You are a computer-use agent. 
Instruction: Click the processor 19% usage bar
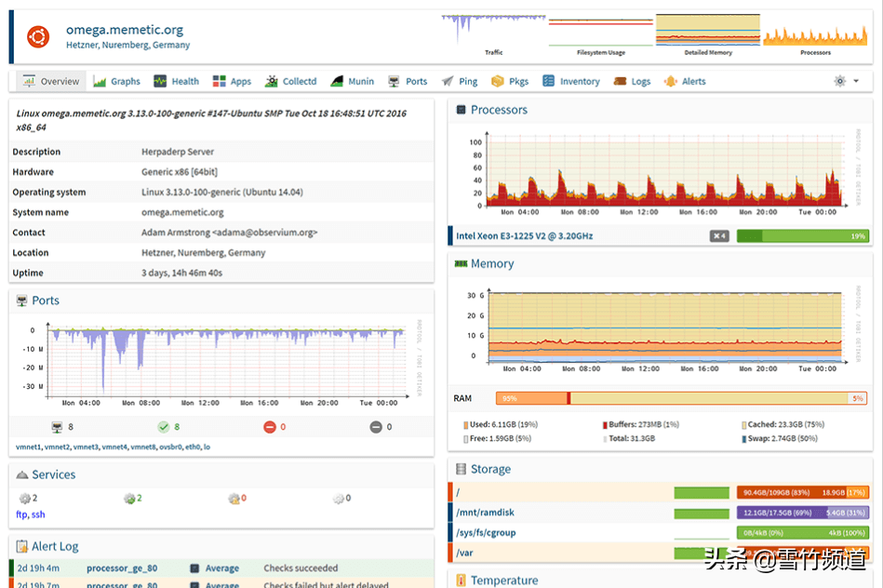tap(802, 236)
